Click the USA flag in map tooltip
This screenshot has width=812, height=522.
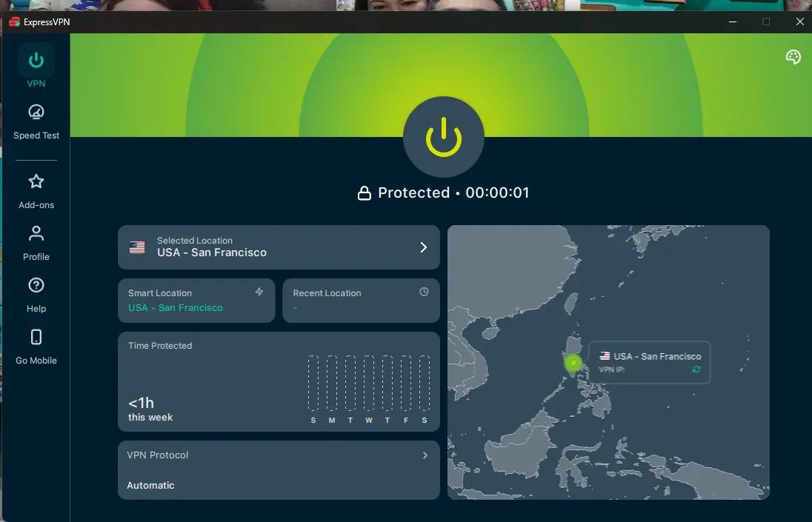[x=605, y=356]
